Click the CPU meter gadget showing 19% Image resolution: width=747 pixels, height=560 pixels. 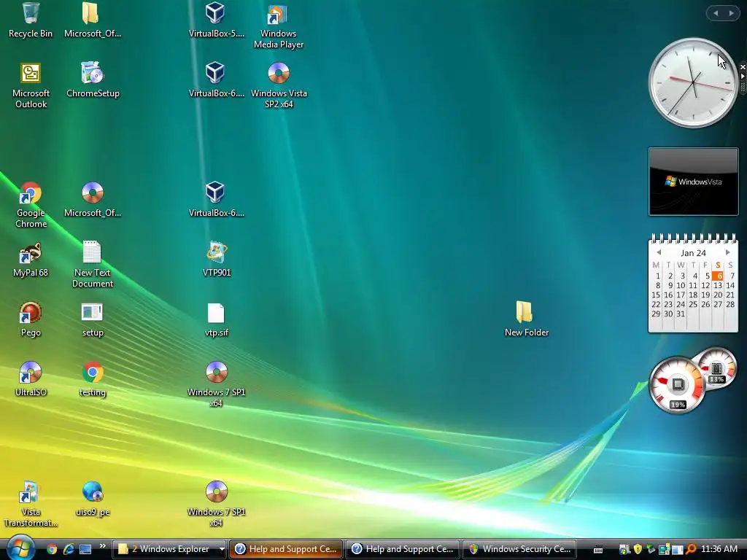[x=677, y=385]
